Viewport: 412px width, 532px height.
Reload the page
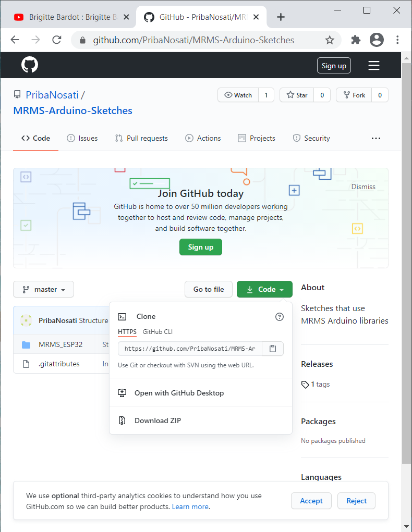point(57,40)
